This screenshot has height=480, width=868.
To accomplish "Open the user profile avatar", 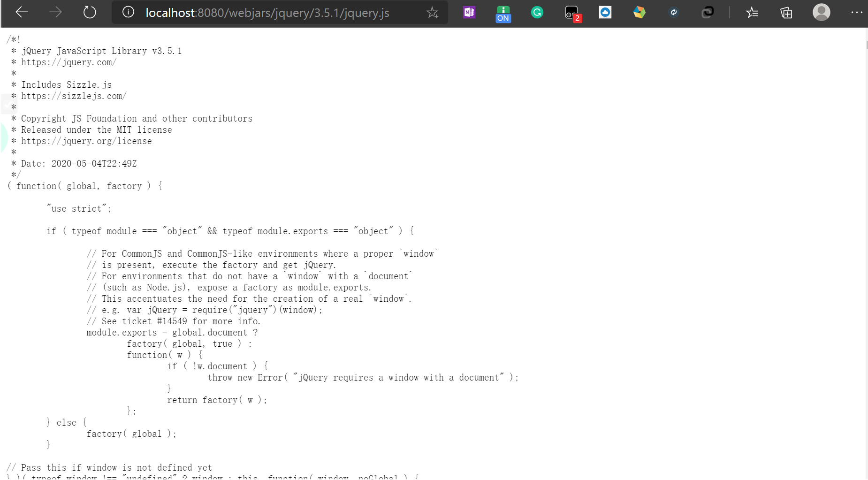I will tap(821, 12).
